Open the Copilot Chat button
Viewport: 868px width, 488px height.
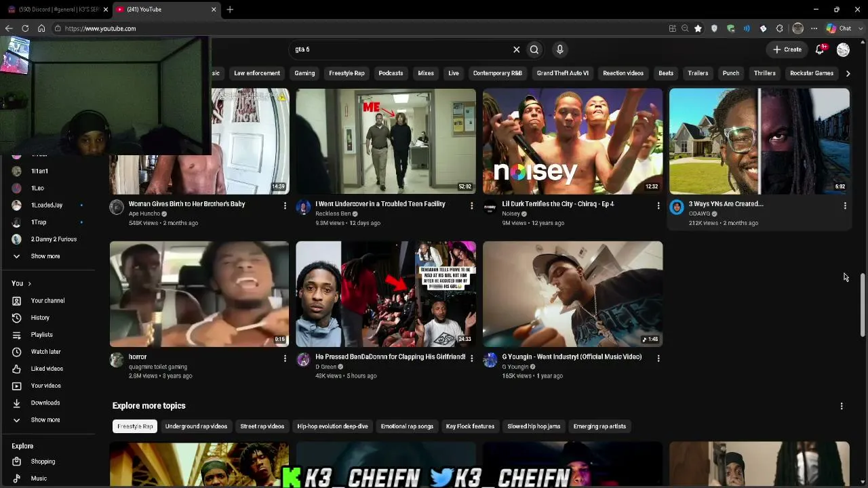tap(838, 28)
